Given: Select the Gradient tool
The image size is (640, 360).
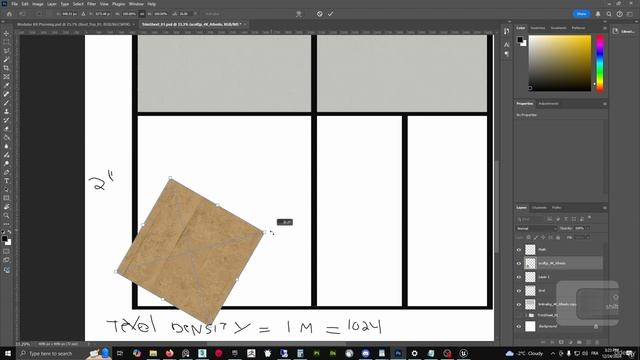Looking at the screenshot, I should 6,138.
